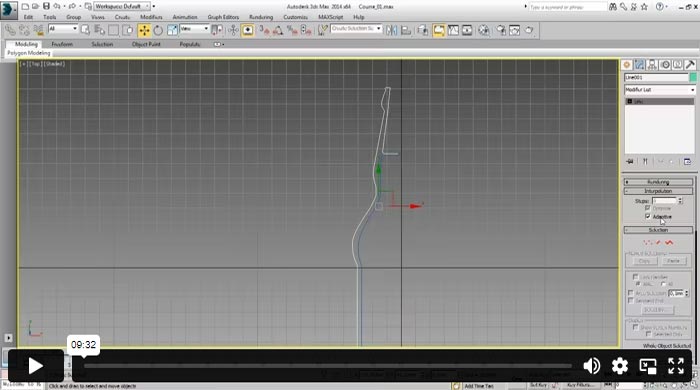The image size is (700, 390).
Task: Click the Line001 object color swatch
Action: tap(693, 77)
